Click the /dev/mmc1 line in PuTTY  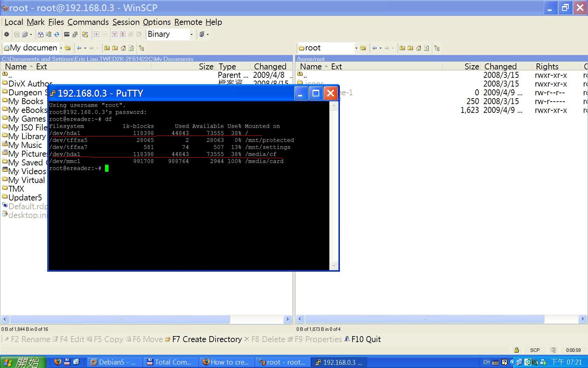click(166, 161)
